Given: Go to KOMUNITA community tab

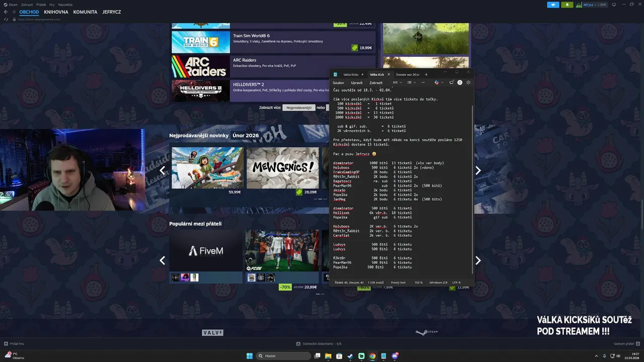Looking at the screenshot, I should pyautogui.click(x=85, y=12).
